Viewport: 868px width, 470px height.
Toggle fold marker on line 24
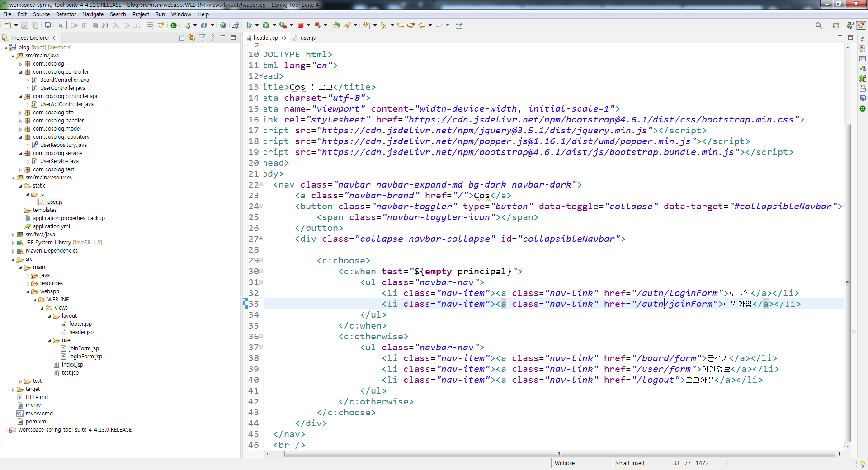pos(261,206)
